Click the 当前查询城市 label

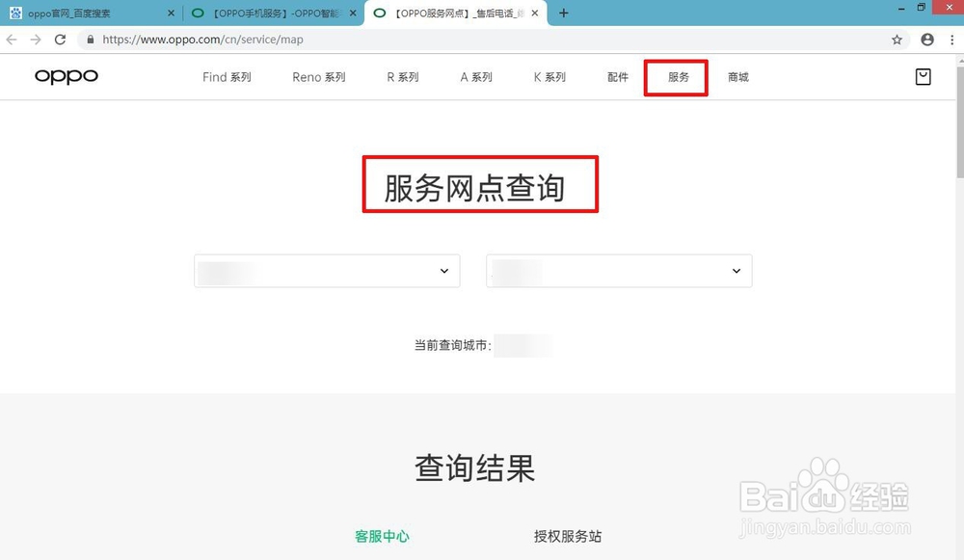452,345
